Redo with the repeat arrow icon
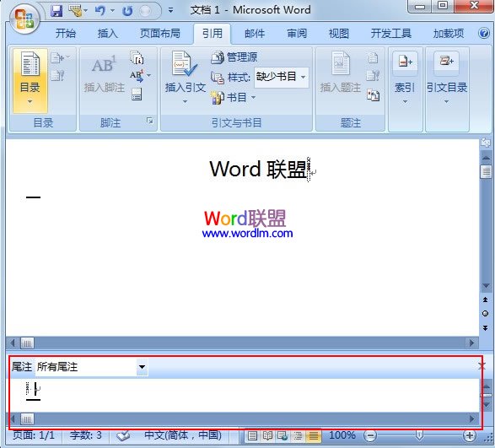This screenshot has height=448, width=495. [127, 11]
